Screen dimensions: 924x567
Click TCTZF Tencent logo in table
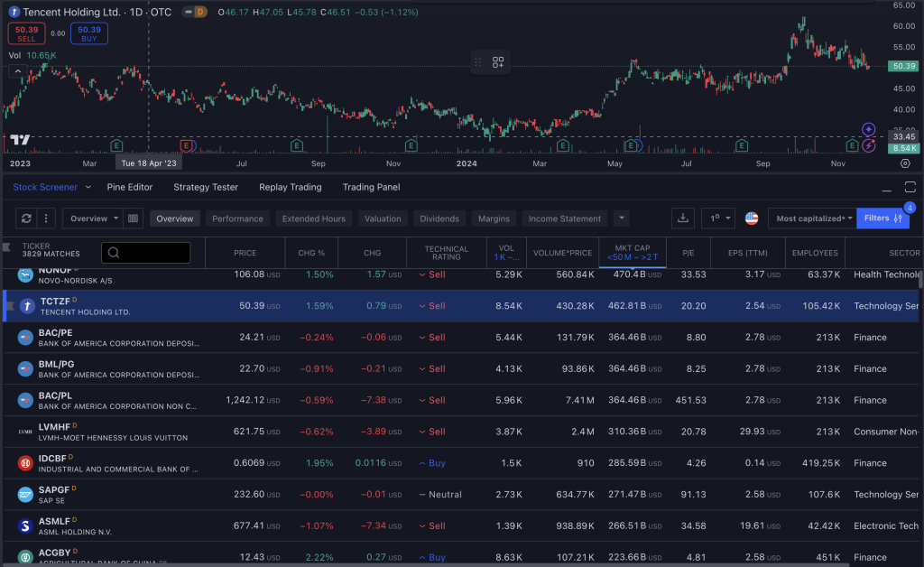(x=27, y=306)
